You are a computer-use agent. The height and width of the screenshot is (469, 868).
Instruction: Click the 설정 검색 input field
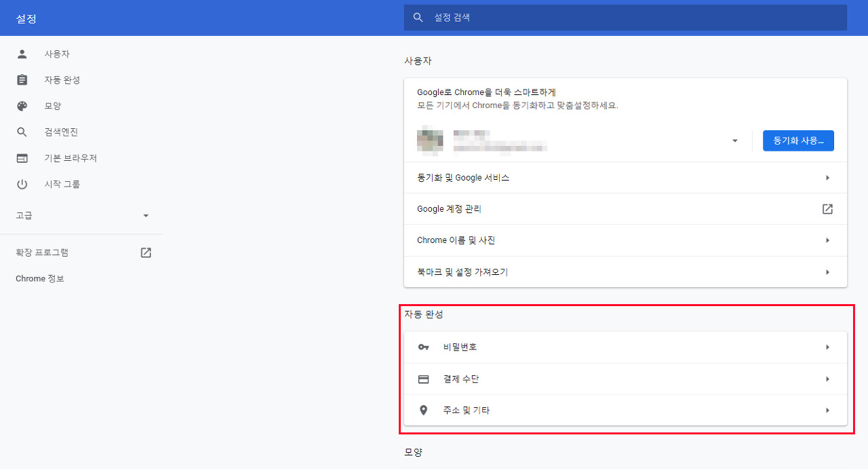(625, 18)
